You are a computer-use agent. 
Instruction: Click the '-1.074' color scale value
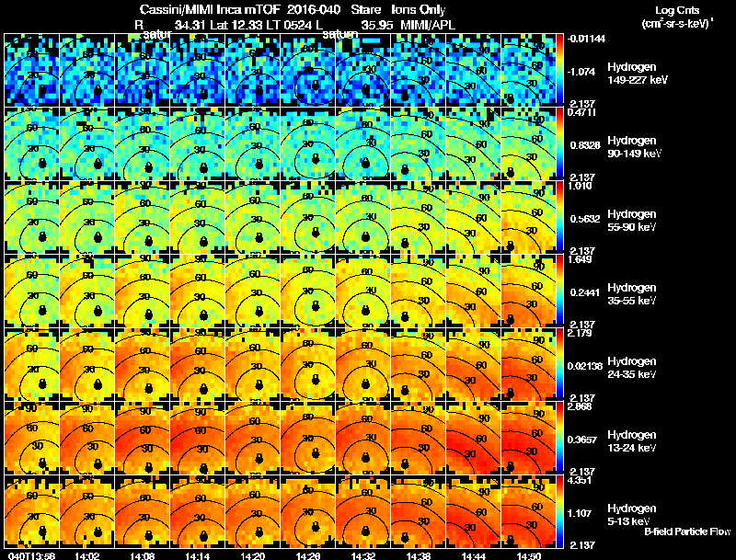click(x=581, y=72)
